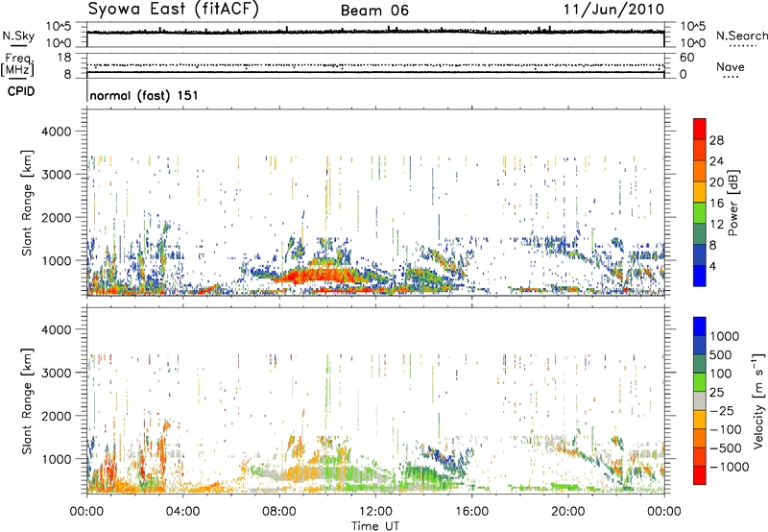Viewport: 768px width, 532px height.
Task: Click the dotted line sample under 'Nave'
Action: pyautogui.click(x=731, y=77)
